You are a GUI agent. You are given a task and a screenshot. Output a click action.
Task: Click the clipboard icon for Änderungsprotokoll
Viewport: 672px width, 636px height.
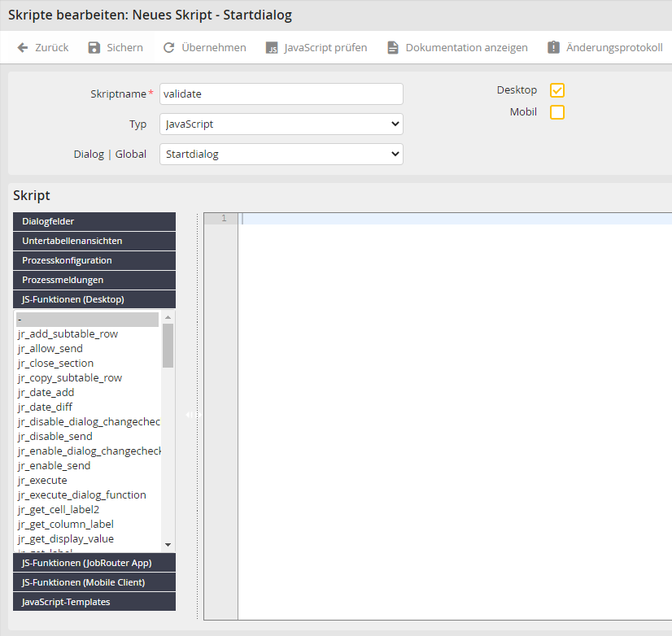pos(554,48)
